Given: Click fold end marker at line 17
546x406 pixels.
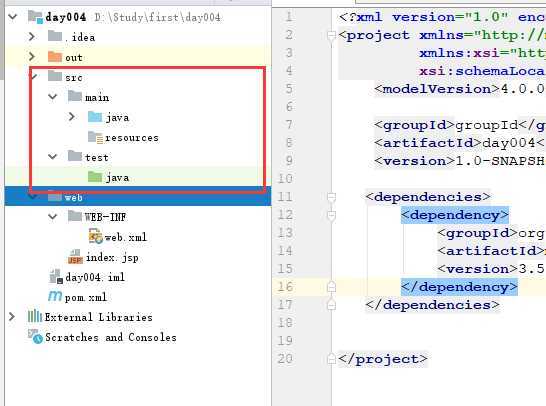Looking at the screenshot, I should pyautogui.click(x=332, y=305).
